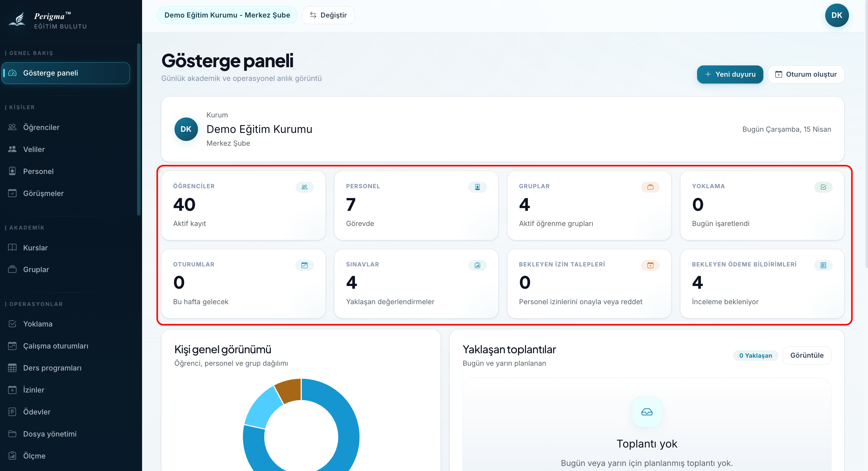Click the Gruplar card orange icon
The width and height of the screenshot is (868, 471).
tap(650, 187)
